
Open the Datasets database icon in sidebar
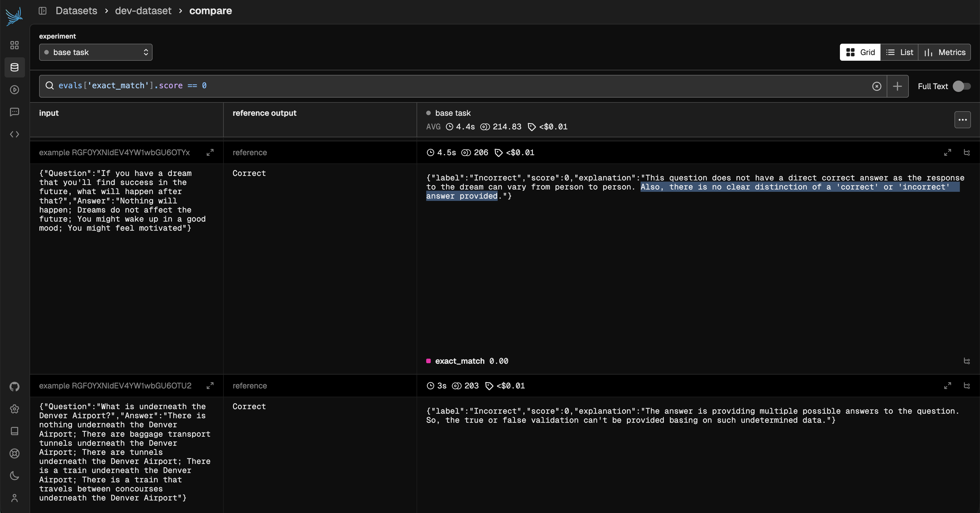click(x=14, y=67)
